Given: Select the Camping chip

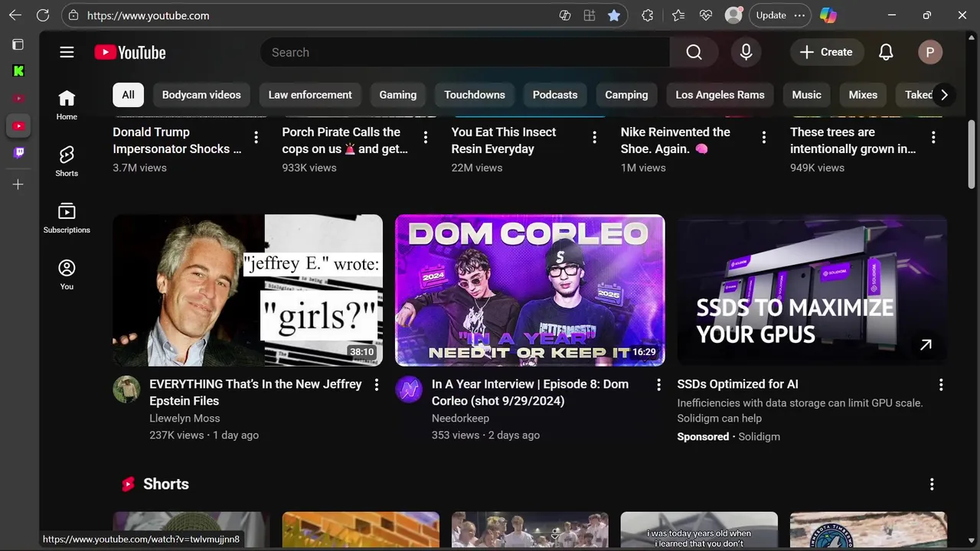Looking at the screenshot, I should [x=626, y=95].
